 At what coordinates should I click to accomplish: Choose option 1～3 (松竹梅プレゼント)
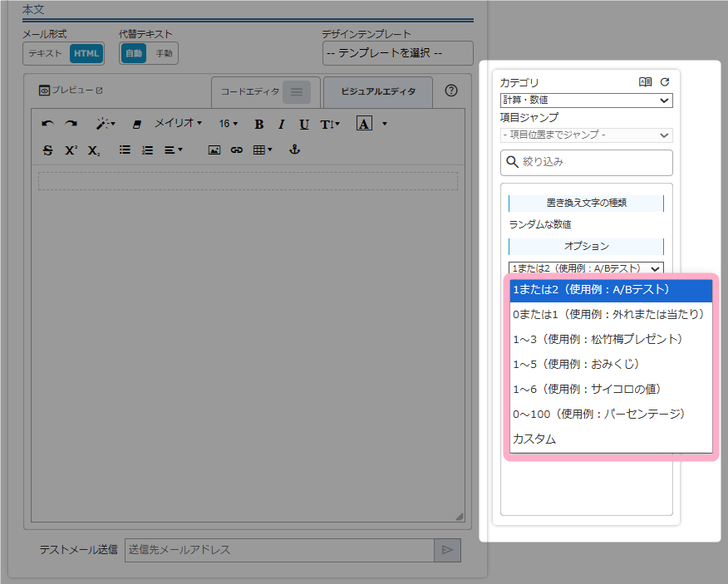(611, 339)
